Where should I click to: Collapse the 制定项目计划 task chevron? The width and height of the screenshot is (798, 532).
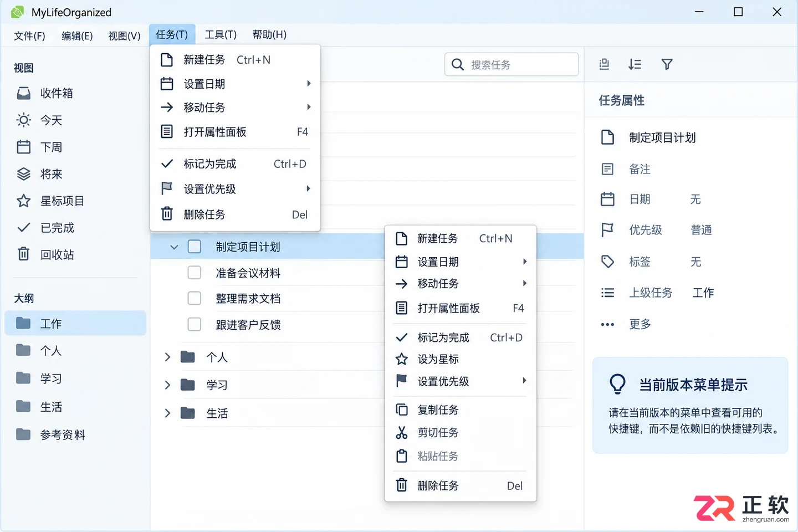click(x=174, y=247)
